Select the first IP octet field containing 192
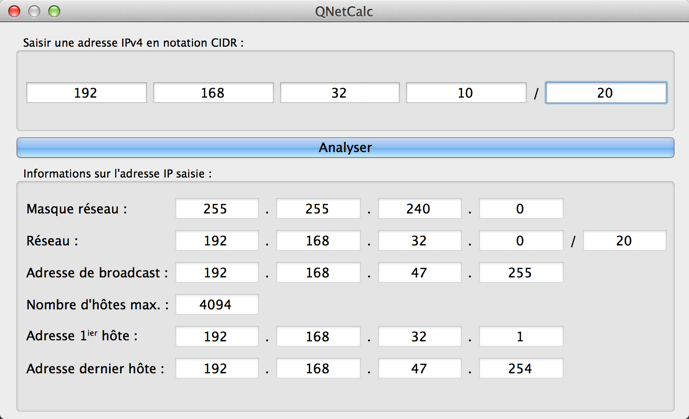The width and height of the screenshot is (689, 419). (x=87, y=93)
